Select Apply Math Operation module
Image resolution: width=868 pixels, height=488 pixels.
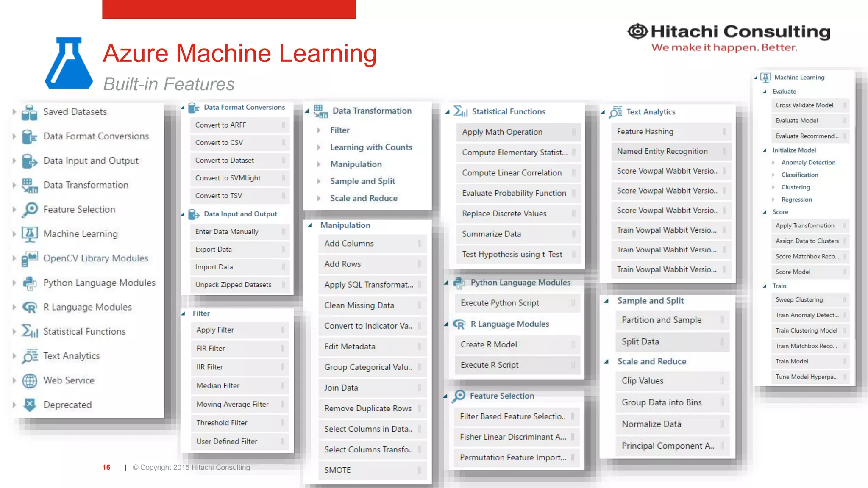[518, 132]
